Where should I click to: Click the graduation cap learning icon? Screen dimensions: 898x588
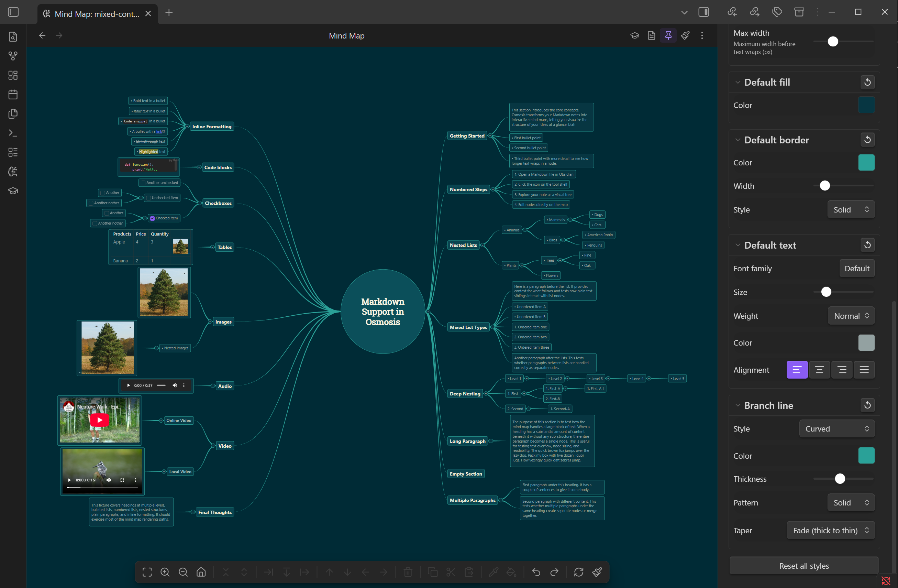635,35
